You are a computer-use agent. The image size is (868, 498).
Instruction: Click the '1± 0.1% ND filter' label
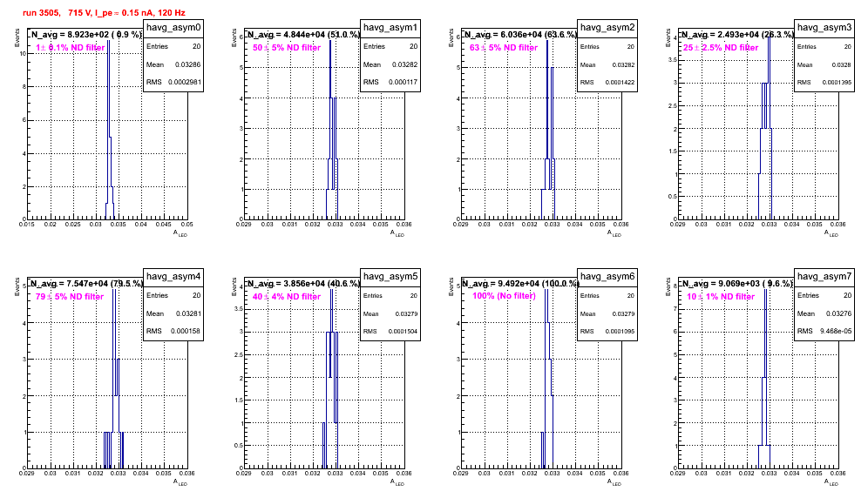[71, 48]
